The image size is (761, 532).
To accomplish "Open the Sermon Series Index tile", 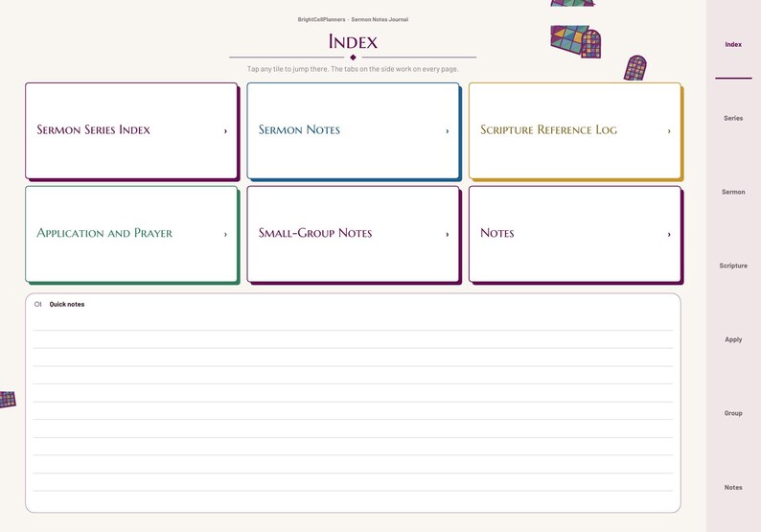I will coord(131,130).
